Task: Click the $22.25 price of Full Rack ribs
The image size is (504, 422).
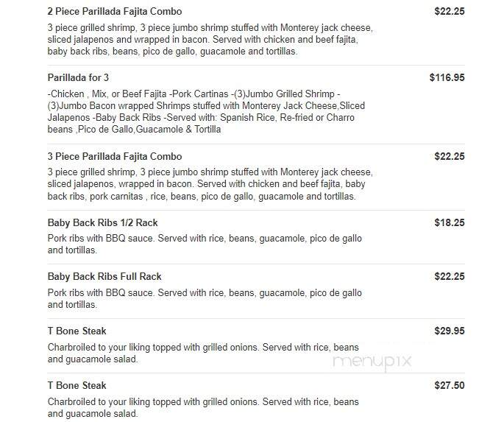Action: [x=450, y=277]
